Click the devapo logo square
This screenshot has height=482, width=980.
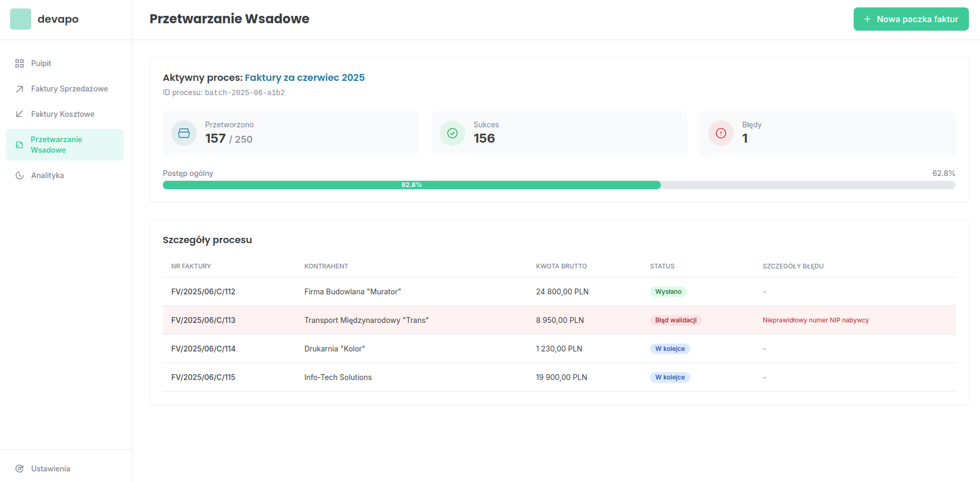[x=21, y=19]
